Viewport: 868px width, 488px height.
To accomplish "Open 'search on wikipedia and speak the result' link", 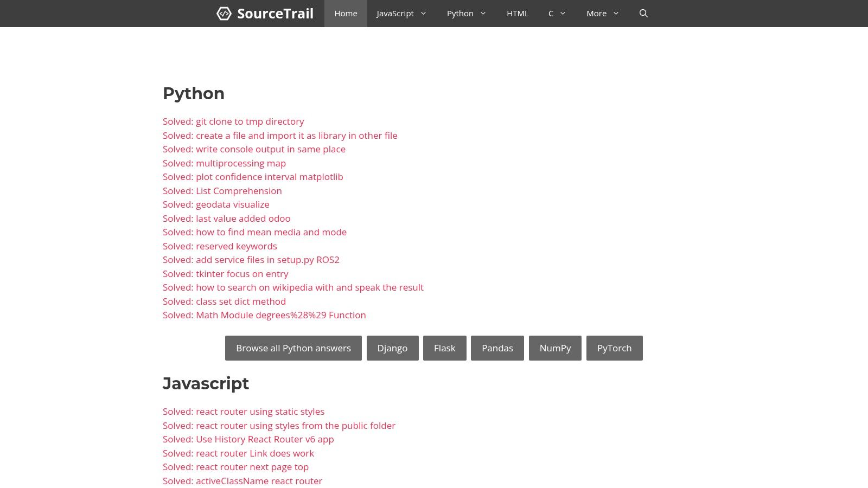I will point(293,287).
